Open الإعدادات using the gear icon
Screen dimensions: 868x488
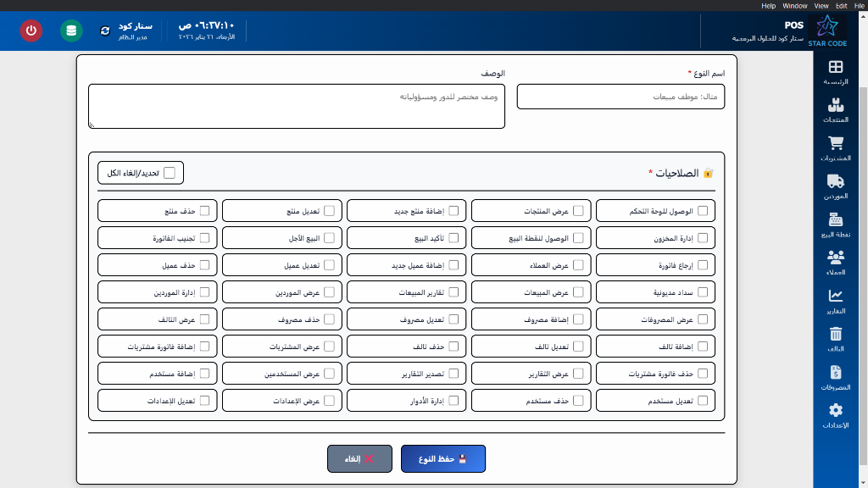(836, 414)
